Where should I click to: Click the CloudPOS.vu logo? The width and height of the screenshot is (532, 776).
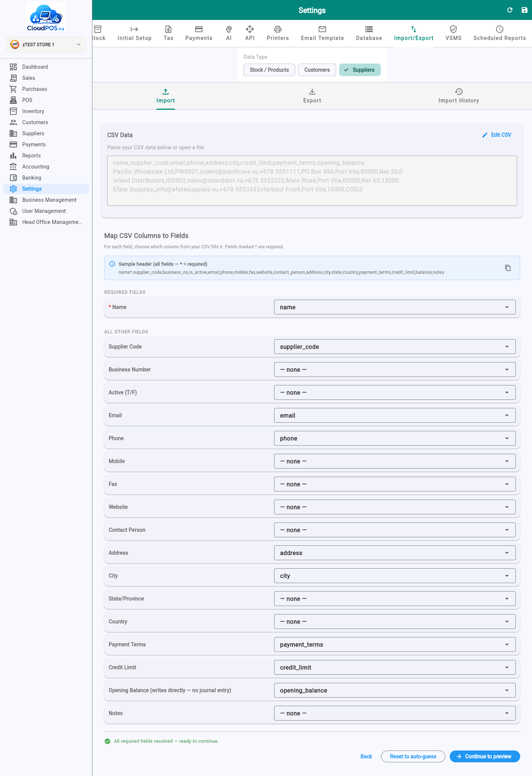tap(46, 17)
